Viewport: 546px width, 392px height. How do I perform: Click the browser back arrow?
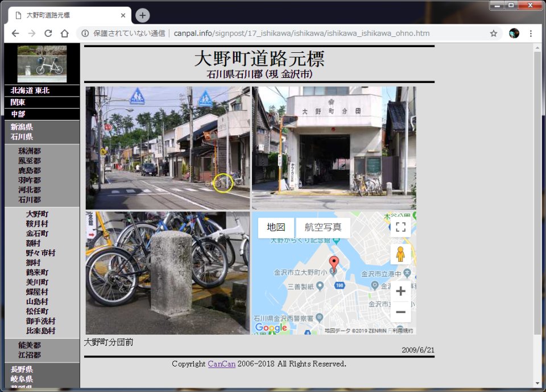15,34
